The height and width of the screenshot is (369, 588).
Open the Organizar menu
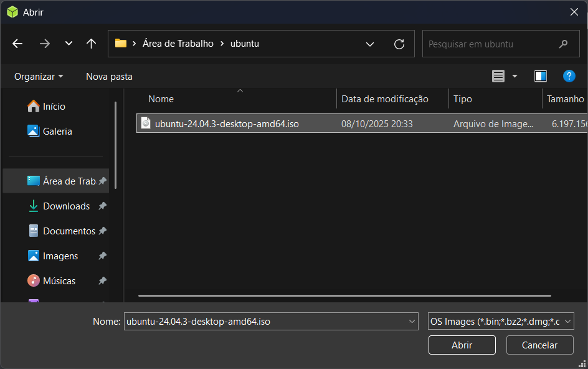pyautogui.click(x=39, y=77)
